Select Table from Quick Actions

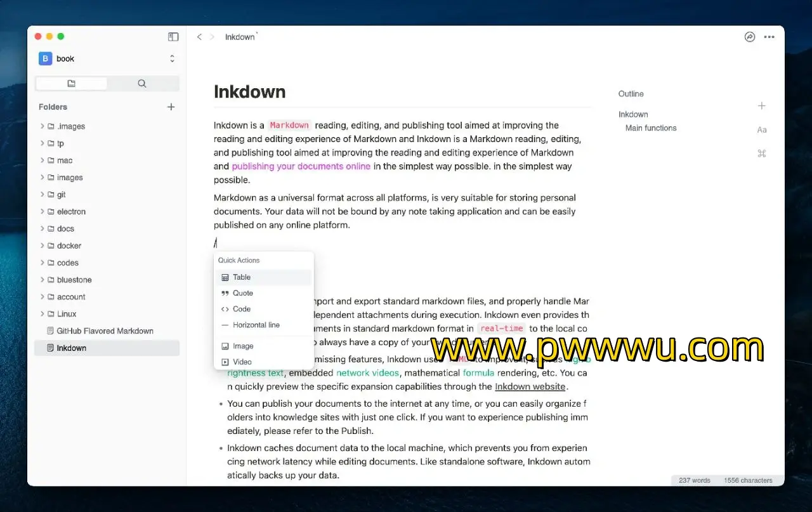pos(242,277)
